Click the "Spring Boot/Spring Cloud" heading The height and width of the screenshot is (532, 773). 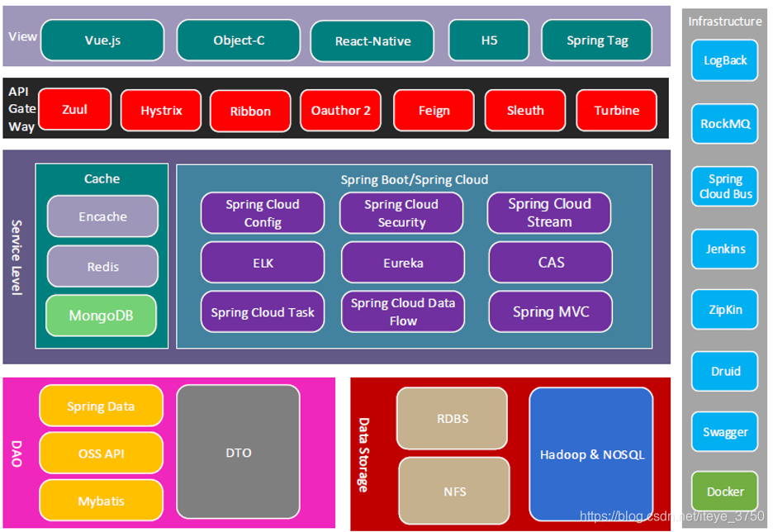(414, 179)
